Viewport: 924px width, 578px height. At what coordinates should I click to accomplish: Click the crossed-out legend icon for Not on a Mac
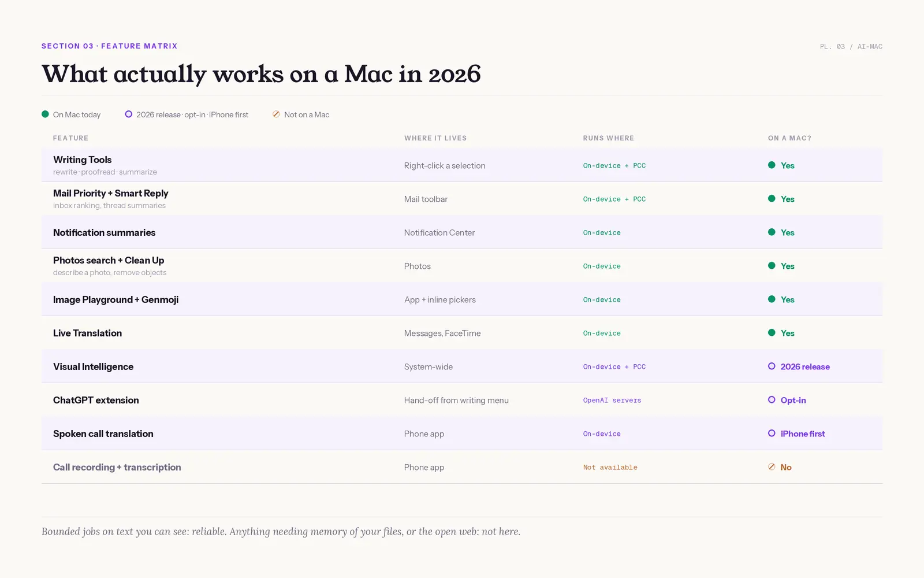tap(276, 114)
